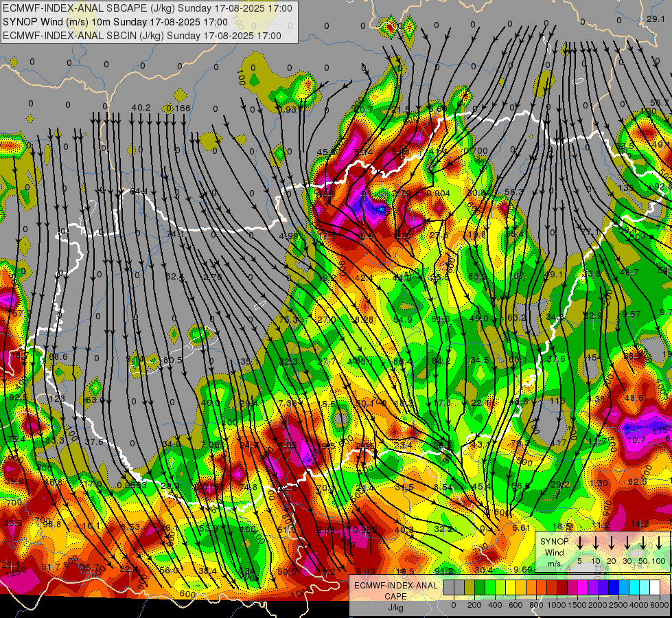
Task: Click the '32.2' station value on the map
Action: pyautogui.click(x=443, y=529)
